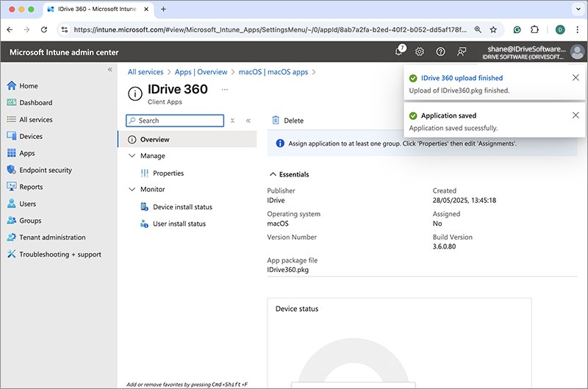This screenshot has height=389, width=588.
Task: Open the ellipsis menu beside IDrive 360
Action: pyautogui.click(x=225, y=89)
